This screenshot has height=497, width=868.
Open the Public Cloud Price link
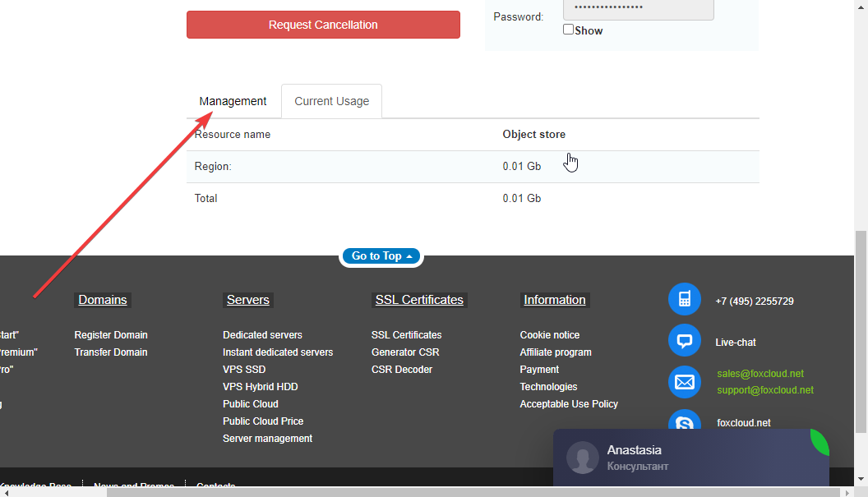pyautogui.click(x=263, y=421)
